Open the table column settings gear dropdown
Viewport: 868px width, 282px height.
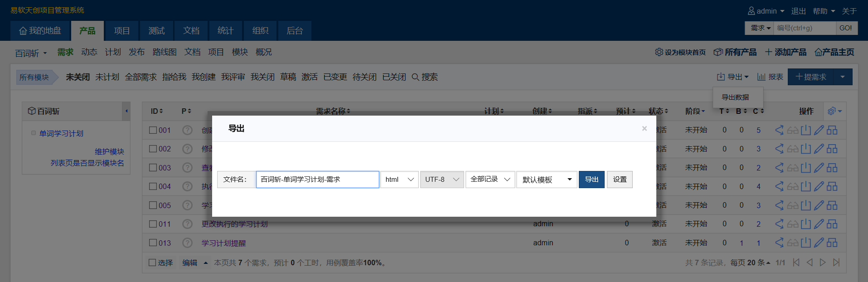pos(834,111)
